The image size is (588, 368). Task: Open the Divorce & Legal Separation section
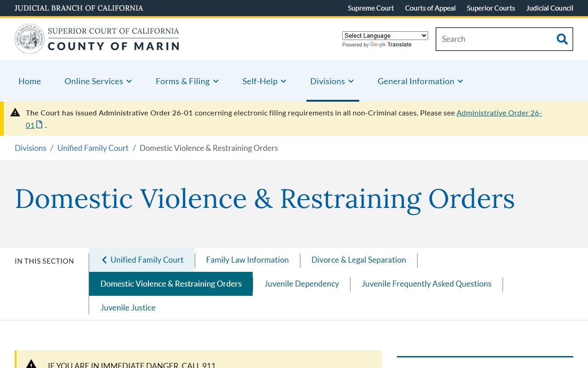(x=359, y=260)
